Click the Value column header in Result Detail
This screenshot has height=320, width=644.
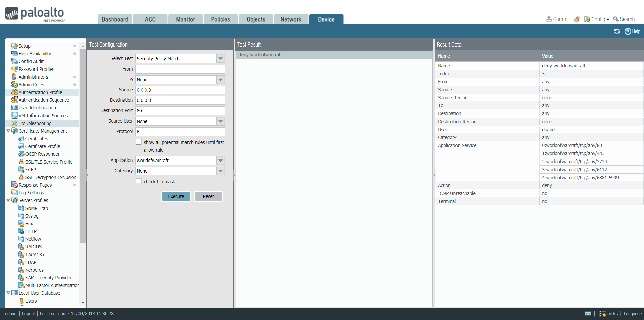pos(592,56)
